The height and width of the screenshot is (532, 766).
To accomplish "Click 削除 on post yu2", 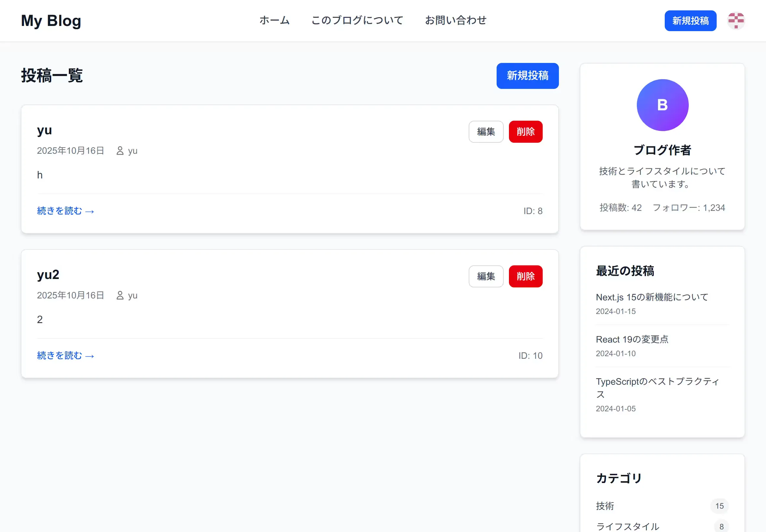I will coord(525,276).
